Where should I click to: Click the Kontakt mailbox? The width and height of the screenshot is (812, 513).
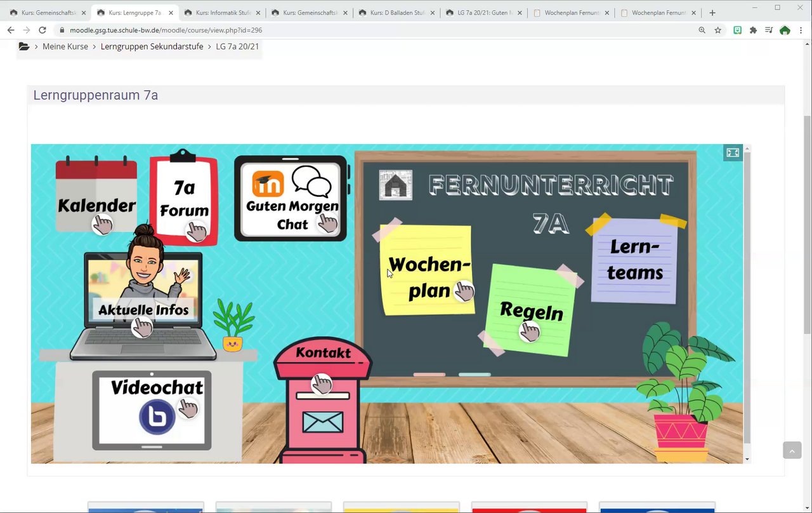point(322,400)
